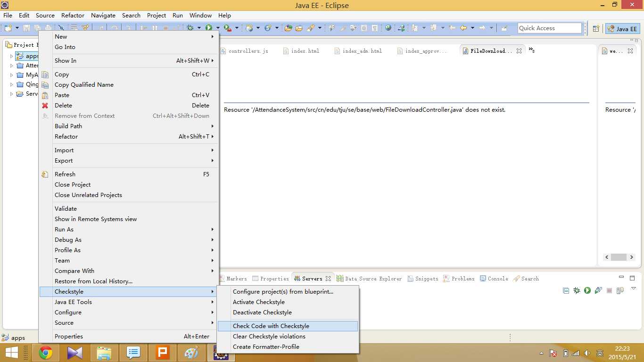644x362 pixels.
Task: Select Create Formatter-Profile entry
Action: click(x=288, y=346)
